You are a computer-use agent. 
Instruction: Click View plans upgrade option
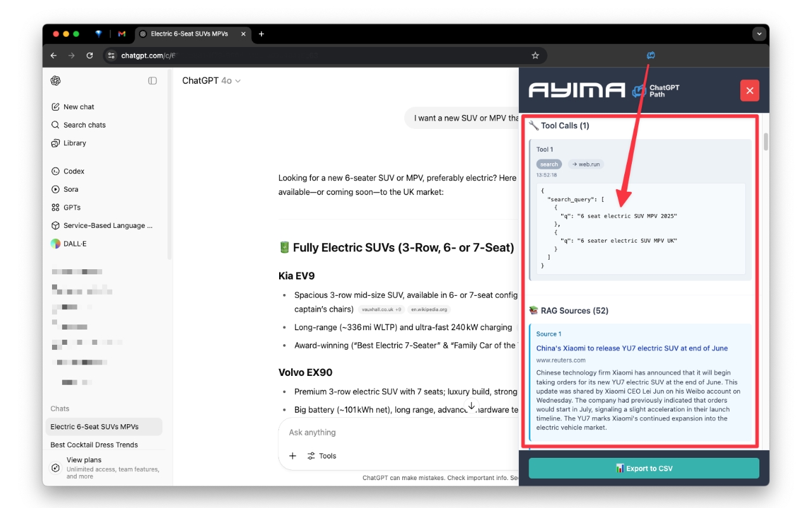[x=105, y=468]
